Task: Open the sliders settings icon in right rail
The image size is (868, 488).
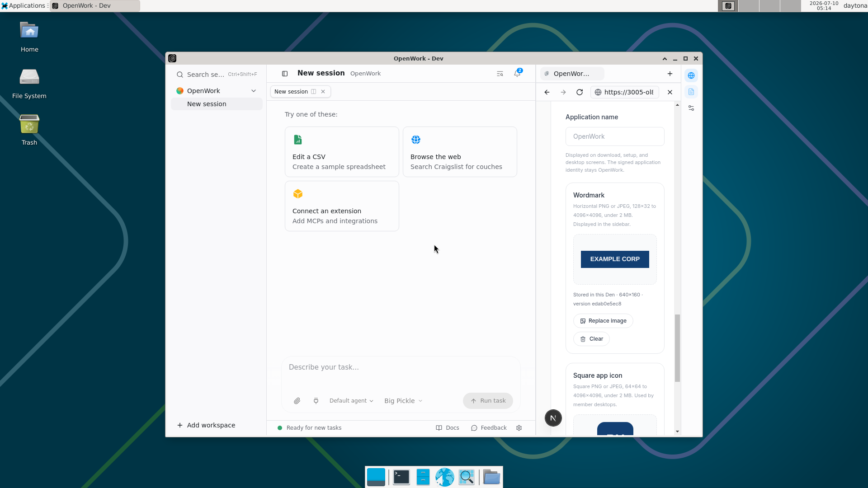Action: coord(691,108)
